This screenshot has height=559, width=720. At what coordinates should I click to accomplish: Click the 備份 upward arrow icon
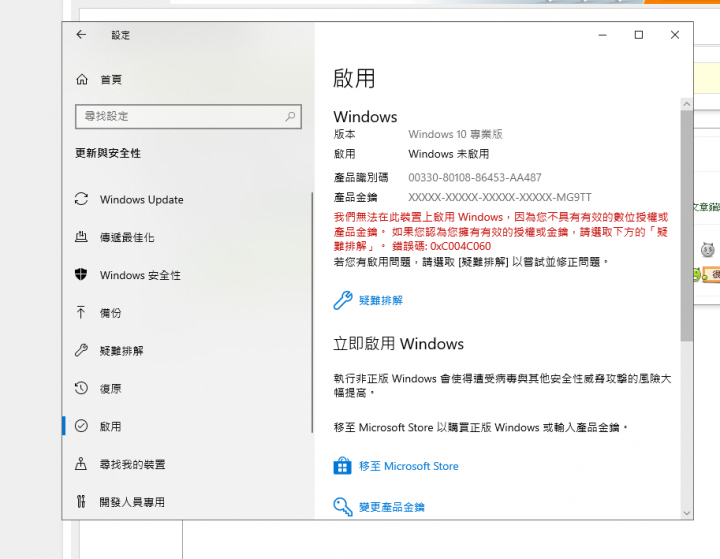pos(81,312)
